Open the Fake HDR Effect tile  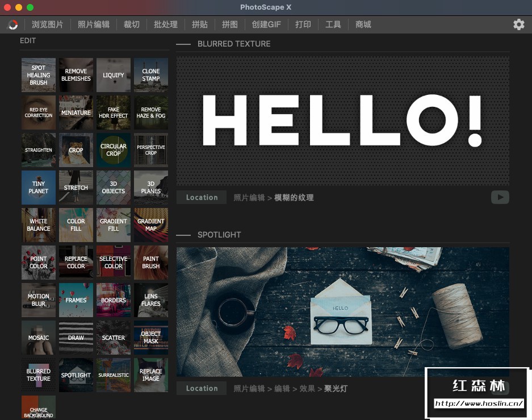pos(114,113)
